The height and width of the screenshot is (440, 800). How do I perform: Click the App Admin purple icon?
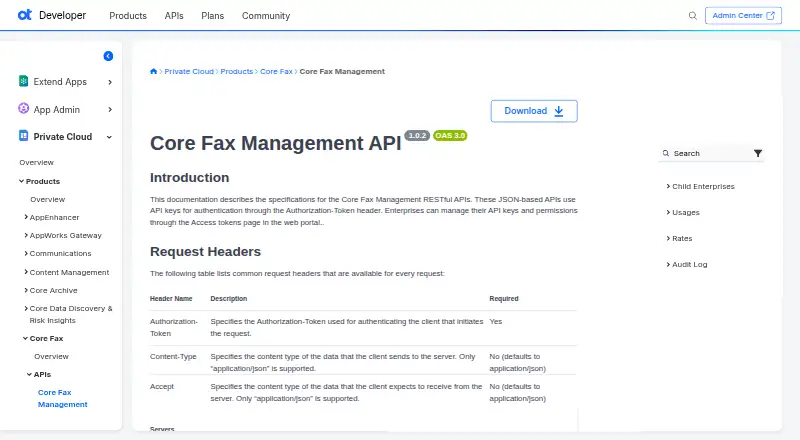(x=23, y=109)
